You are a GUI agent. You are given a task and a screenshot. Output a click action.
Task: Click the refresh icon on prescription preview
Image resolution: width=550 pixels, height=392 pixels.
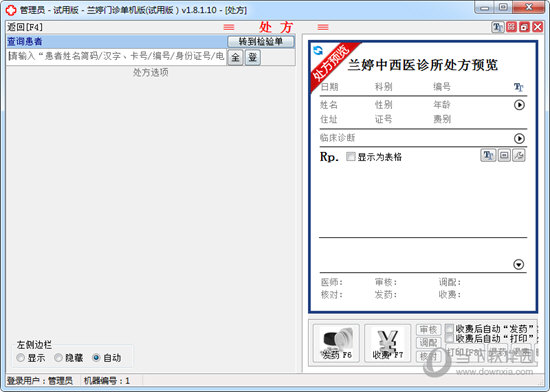(x=318, y=50)
